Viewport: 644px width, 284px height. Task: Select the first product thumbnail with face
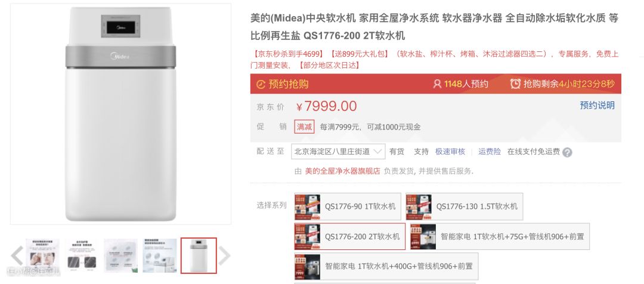[x=43, y=255]
